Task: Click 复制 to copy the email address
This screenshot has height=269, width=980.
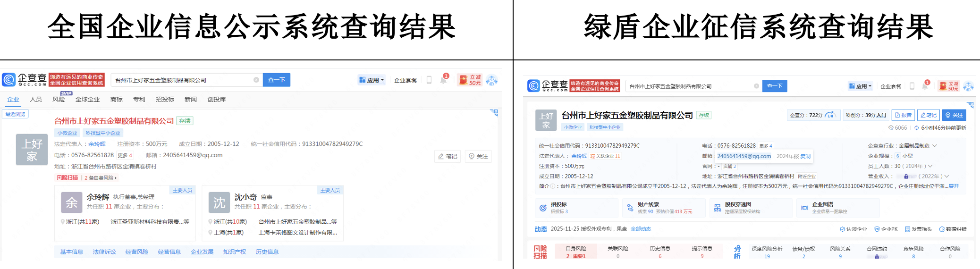Action: (805, 156)
